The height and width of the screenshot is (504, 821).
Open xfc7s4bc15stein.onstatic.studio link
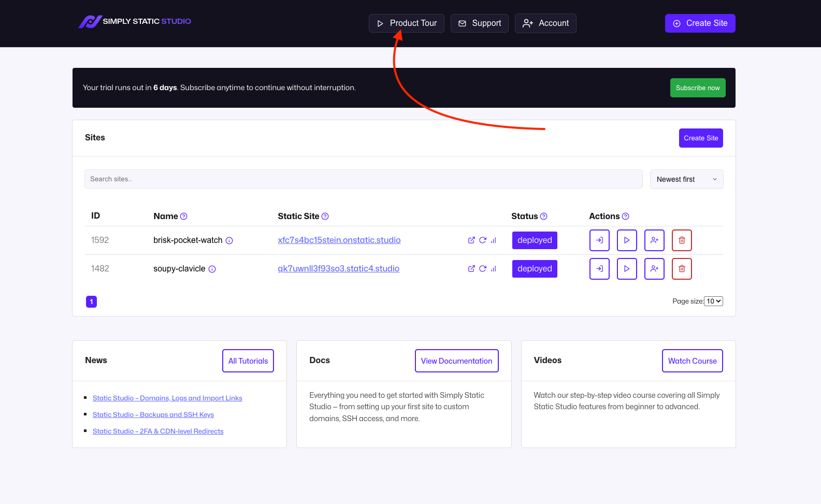click(339, 240)
